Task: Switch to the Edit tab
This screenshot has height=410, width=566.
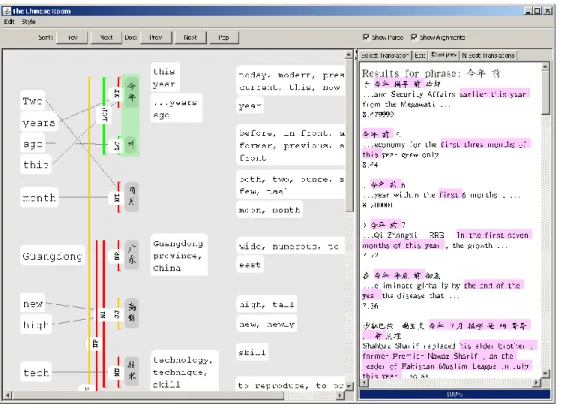Action: pos(420,56)
